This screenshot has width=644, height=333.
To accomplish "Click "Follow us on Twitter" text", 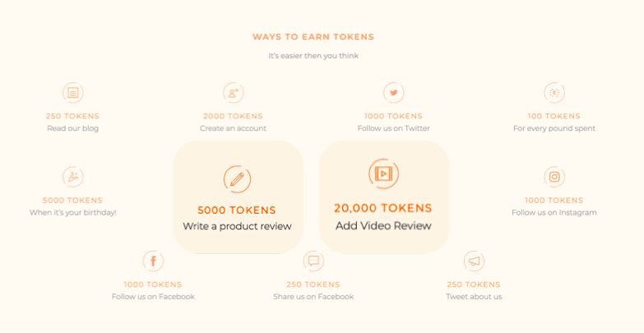I will click(394, 128).
